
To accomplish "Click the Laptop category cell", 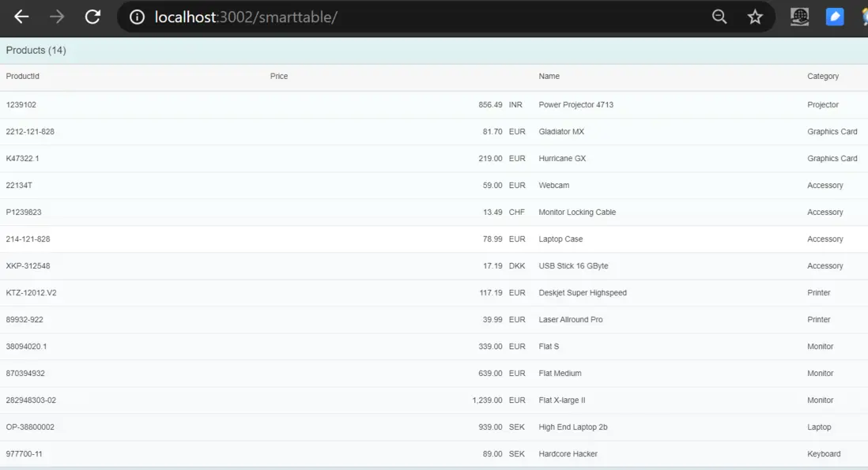I will (819, 427).
